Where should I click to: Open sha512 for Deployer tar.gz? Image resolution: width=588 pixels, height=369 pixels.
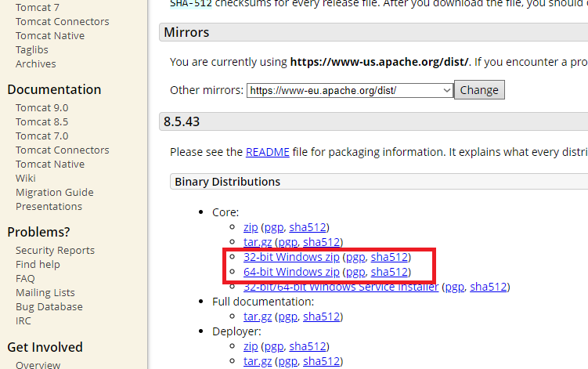(321, 361)
